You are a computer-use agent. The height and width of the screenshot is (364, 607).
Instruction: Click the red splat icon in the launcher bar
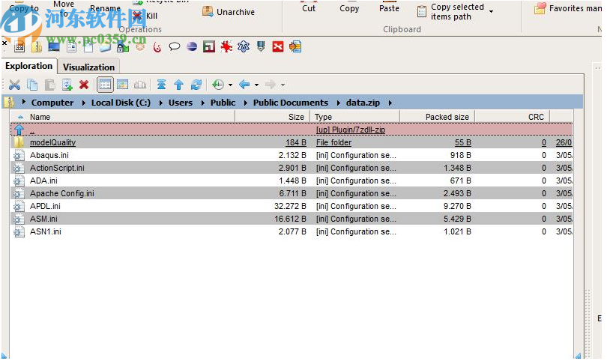(226, 46)
